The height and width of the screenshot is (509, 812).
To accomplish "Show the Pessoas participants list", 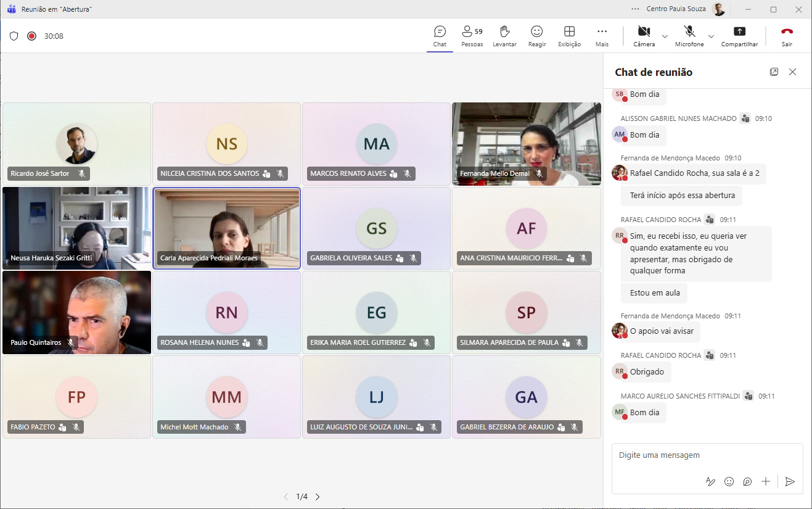I will 472,36.
